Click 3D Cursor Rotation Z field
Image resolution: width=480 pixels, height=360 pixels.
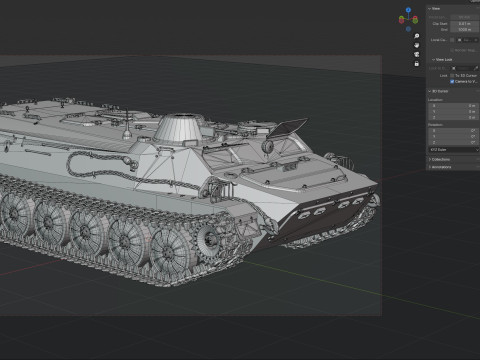tap(454, 143)
